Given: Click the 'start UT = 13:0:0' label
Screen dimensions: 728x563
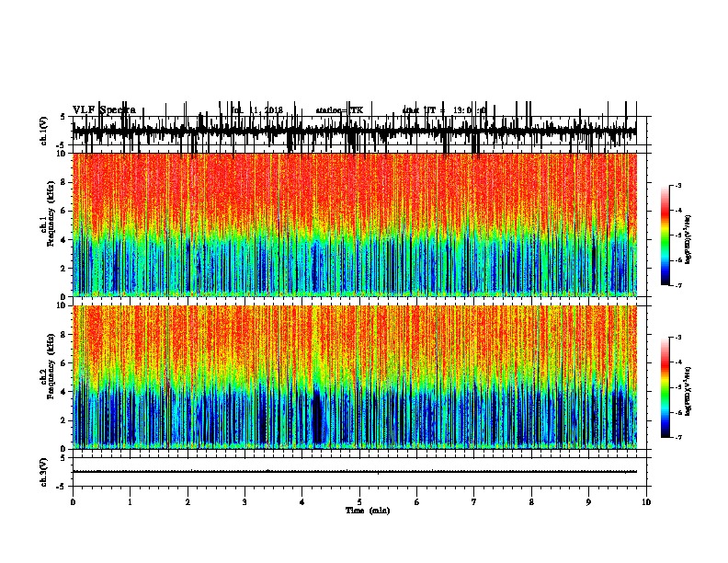Looking at the screenshot, I should click(x=444, y=110).
